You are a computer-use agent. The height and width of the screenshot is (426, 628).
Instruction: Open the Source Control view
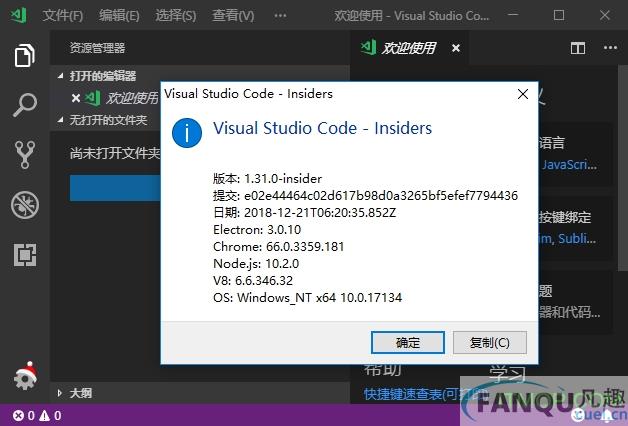(25, 155)
